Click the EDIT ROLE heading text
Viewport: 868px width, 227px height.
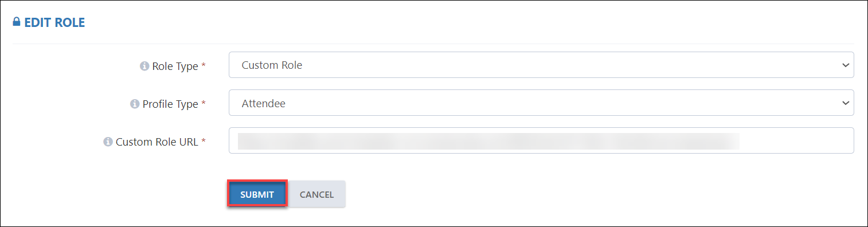coord(54,22)
